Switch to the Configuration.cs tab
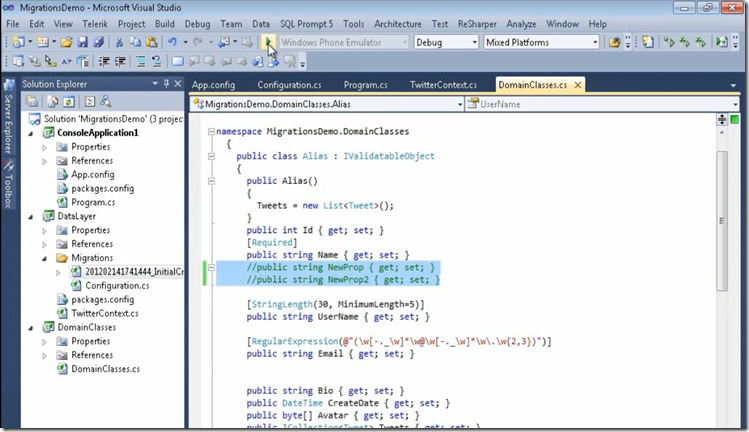This screenshot has width=749, height=432. [289, 85]
